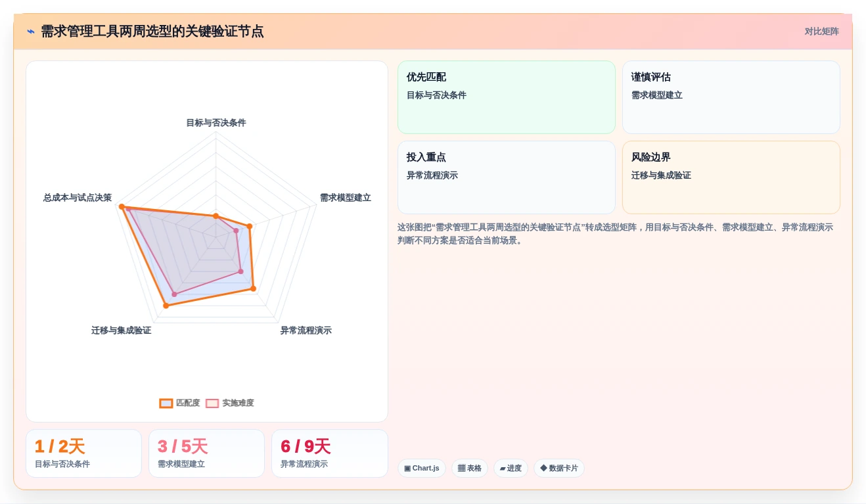The image size is (866, 504).
Task: Click radar axis label 迁移与集成验证
Action: [x=122, y=331]
